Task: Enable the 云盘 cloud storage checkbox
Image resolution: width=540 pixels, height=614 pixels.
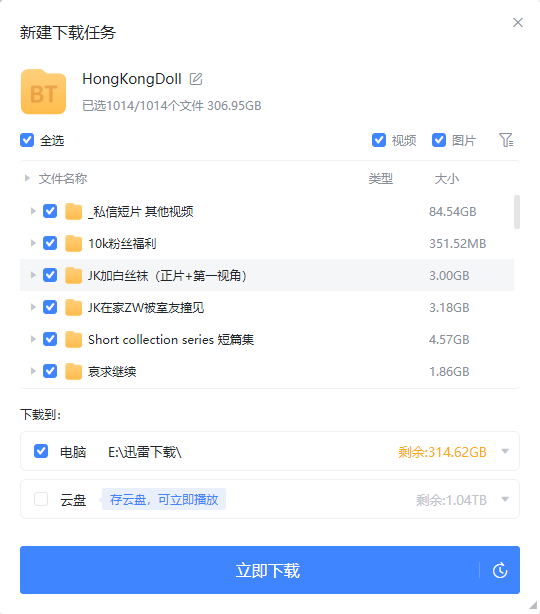Action: pyautogui.click(x=41, y=499)
